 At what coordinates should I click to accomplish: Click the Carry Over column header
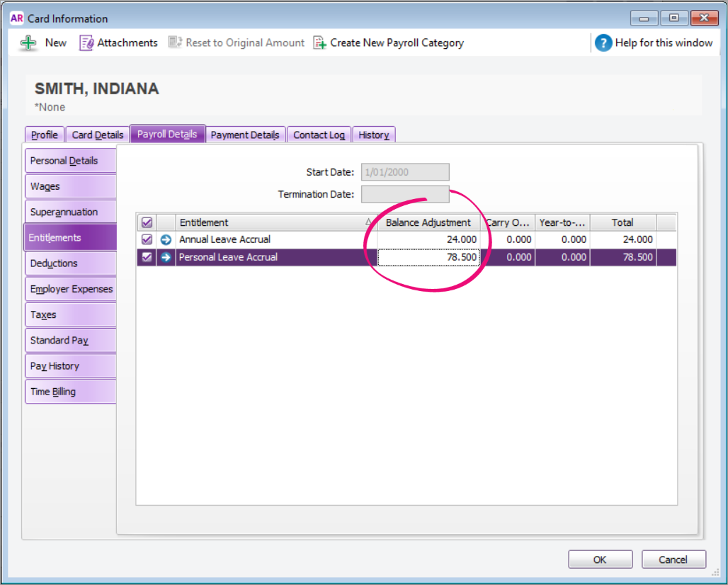coord(508,222)
